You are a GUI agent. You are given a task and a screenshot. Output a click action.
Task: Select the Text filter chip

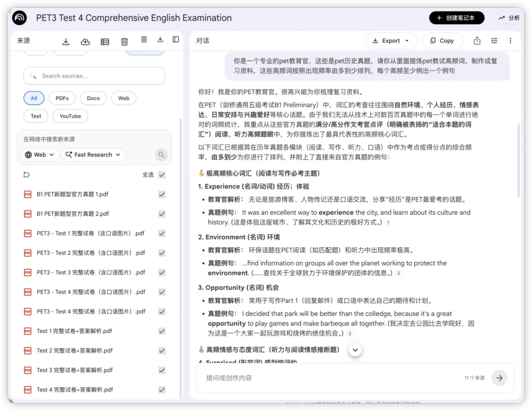(x=36, y=116)
